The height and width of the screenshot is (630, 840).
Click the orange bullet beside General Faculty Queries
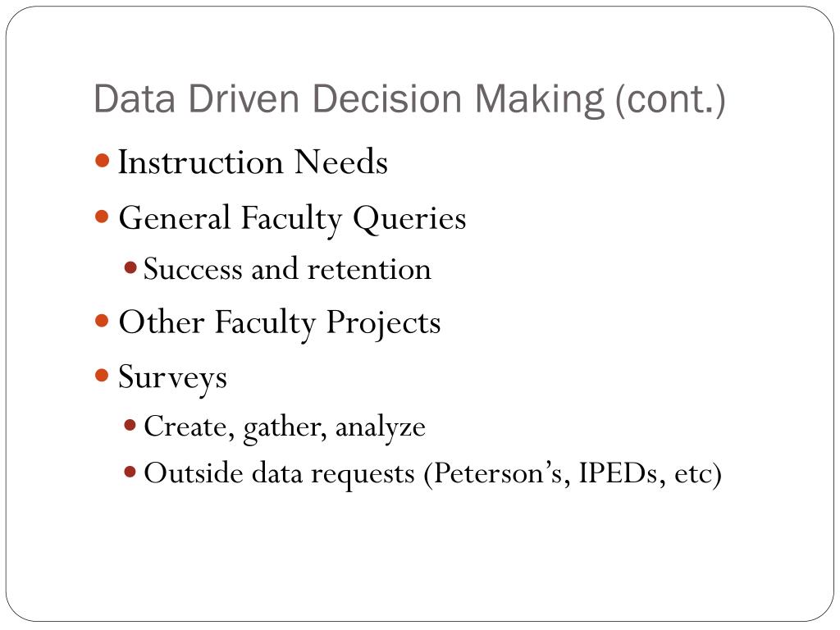pos(102,217)
